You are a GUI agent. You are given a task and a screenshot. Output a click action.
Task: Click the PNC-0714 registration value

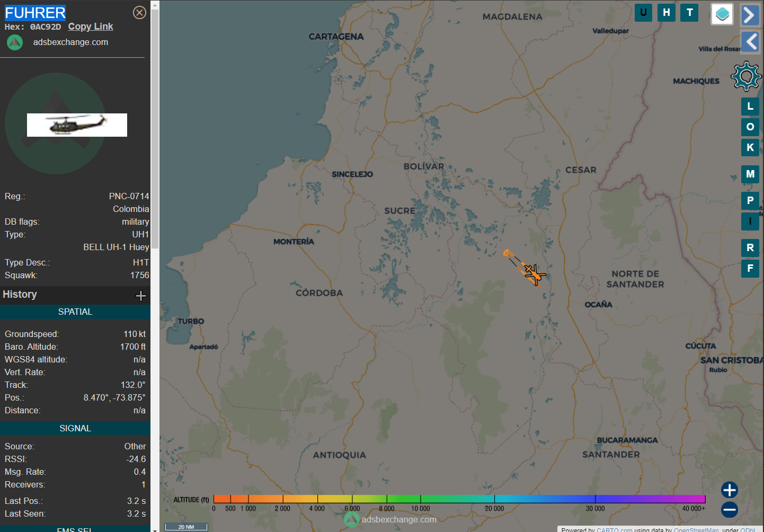point(129,197)
